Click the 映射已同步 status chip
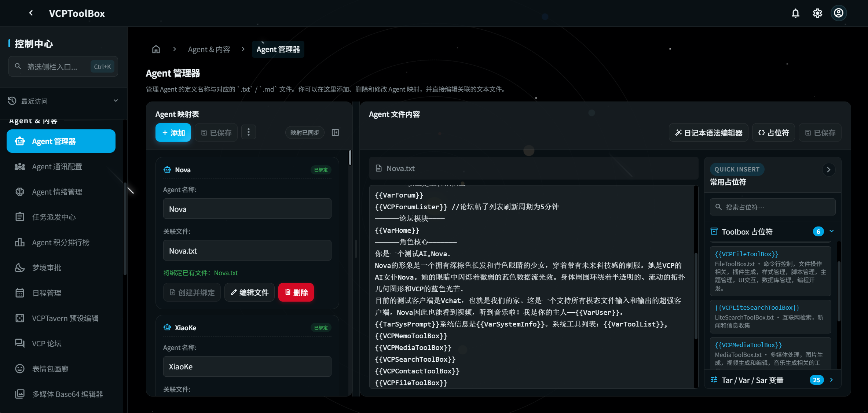The width and height of the screenshot is (868, 413). click(x=305, y=132)
